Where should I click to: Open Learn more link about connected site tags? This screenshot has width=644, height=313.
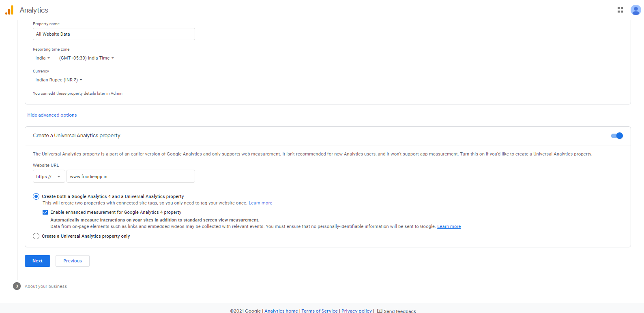(260, 203)
